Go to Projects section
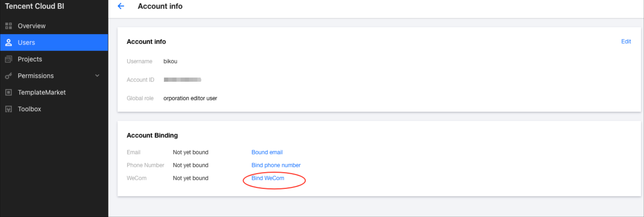The image size is (644, 217). point(30,59)
